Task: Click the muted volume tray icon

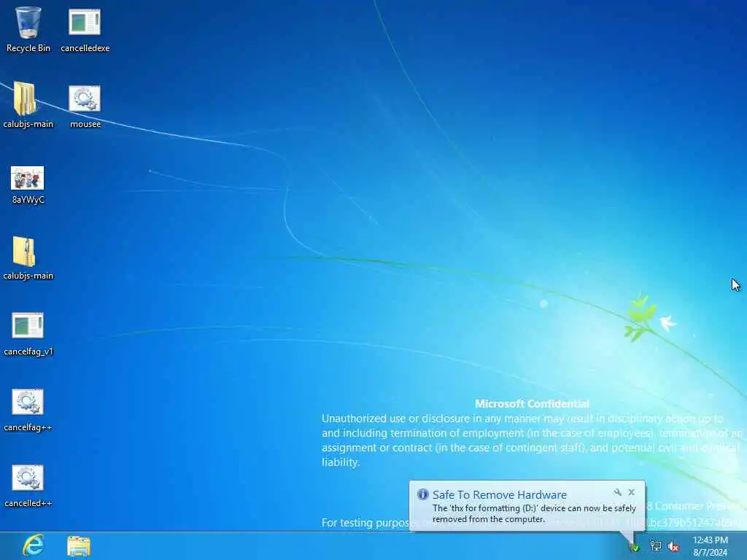Action: [x=673, y=547]
